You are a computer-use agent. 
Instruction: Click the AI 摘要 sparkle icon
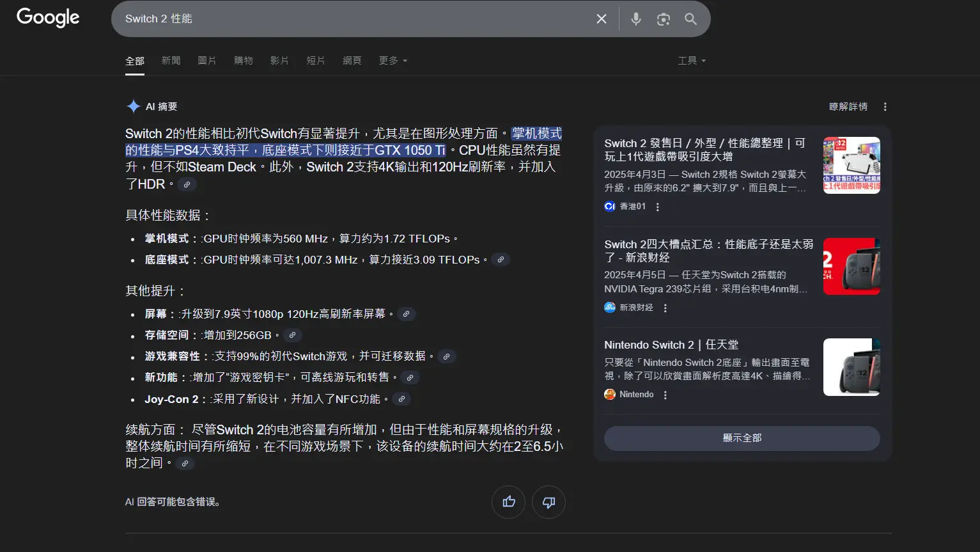[x=133, y=106]
